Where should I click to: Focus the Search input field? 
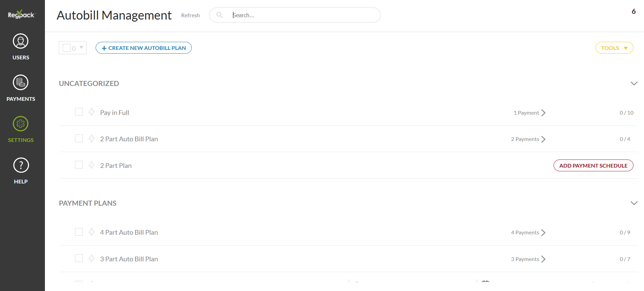pos(304,15)
